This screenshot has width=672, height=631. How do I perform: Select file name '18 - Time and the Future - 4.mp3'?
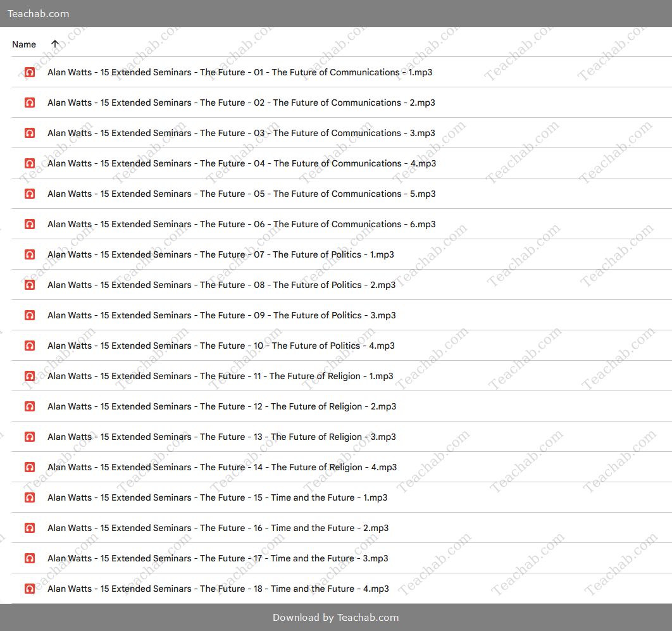218,589
